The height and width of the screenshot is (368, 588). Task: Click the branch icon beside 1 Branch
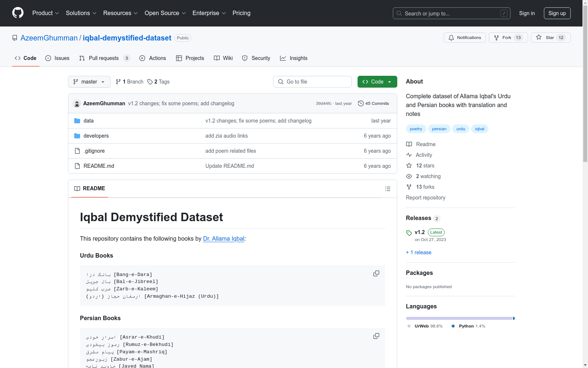(118, 82)
